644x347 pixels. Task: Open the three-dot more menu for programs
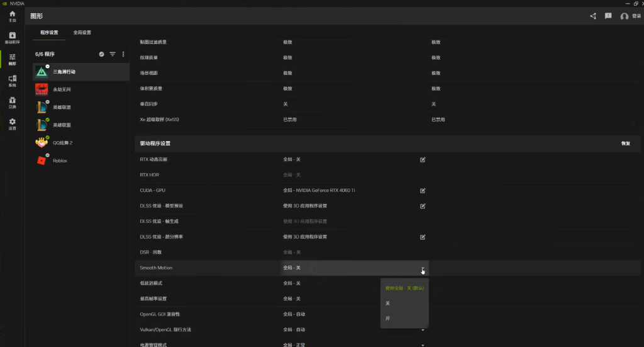123,54
